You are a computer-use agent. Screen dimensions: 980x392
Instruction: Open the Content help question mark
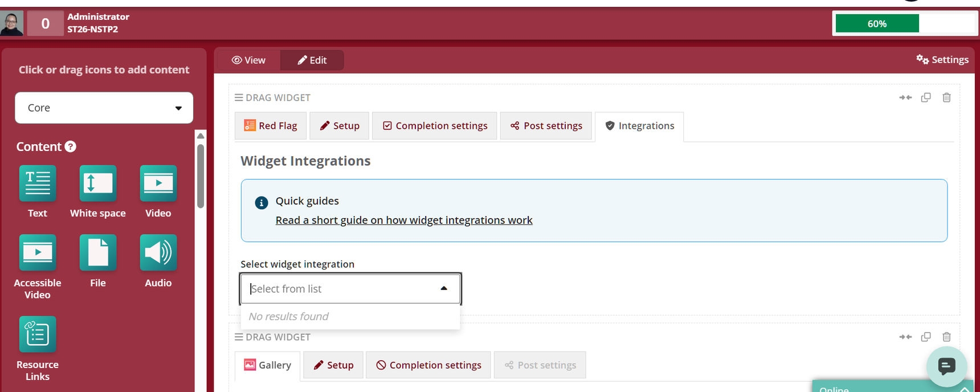pos(70,146)
